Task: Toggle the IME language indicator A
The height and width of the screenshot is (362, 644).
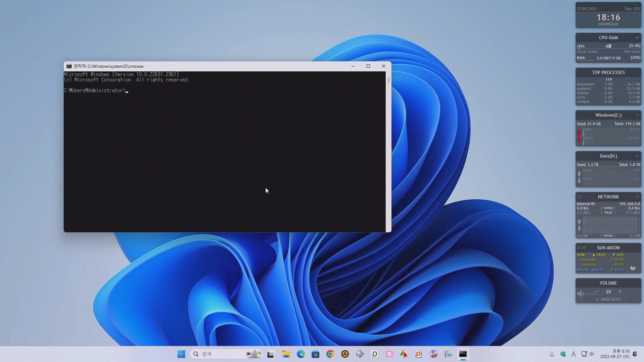Action: (x=574, y=354)
